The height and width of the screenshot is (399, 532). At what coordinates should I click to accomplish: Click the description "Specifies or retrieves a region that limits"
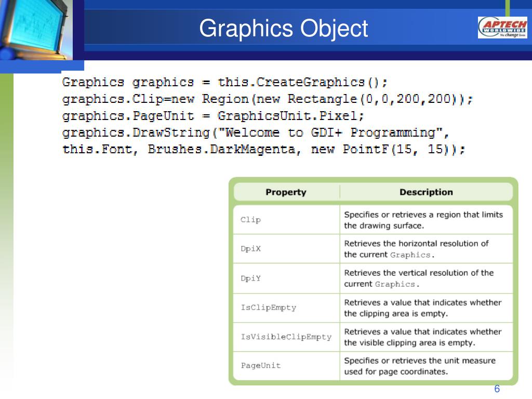tap(423, 215)
